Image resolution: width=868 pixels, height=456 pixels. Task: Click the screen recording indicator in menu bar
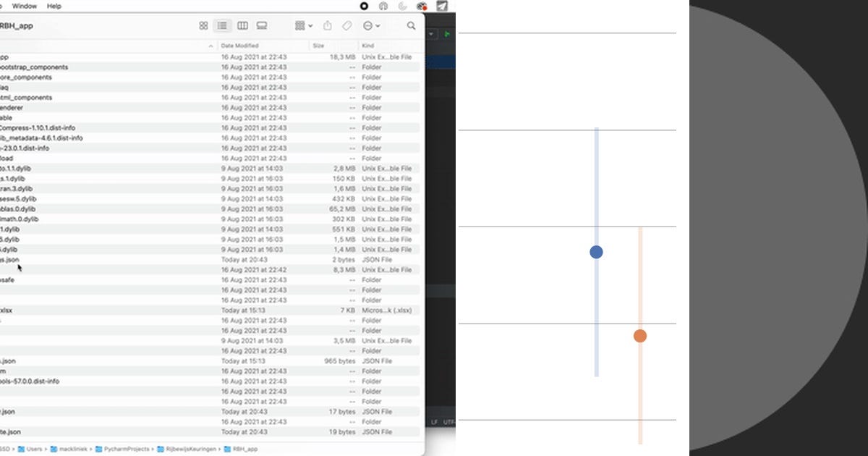(x=364, y=7)
